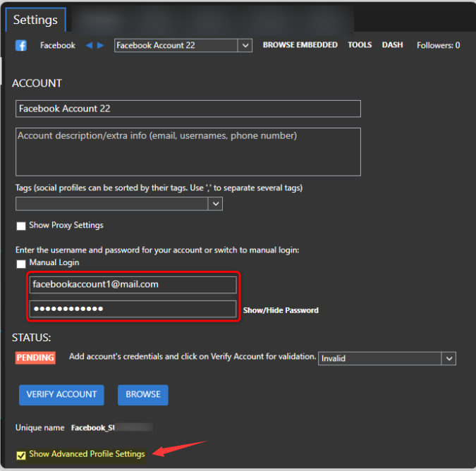Viewport: 476px width, 471px height.
Task: Uncheck Show Advanced Profile Settings
Action: (x=21, y=454)
